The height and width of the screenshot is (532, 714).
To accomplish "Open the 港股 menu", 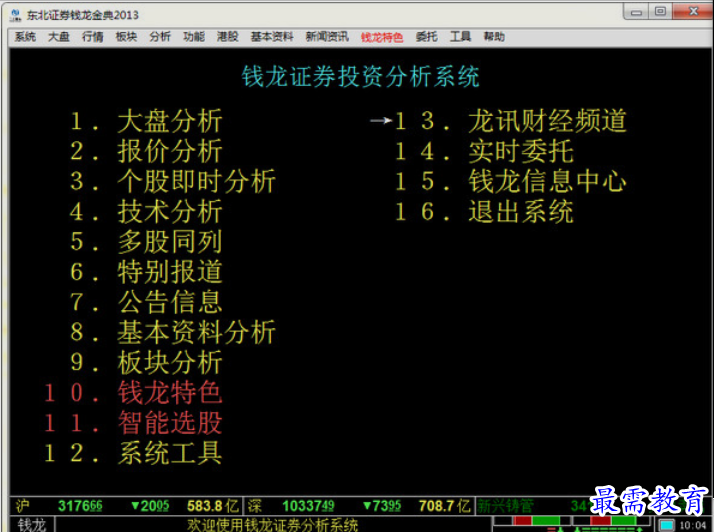I will click(x=227, y=37).
